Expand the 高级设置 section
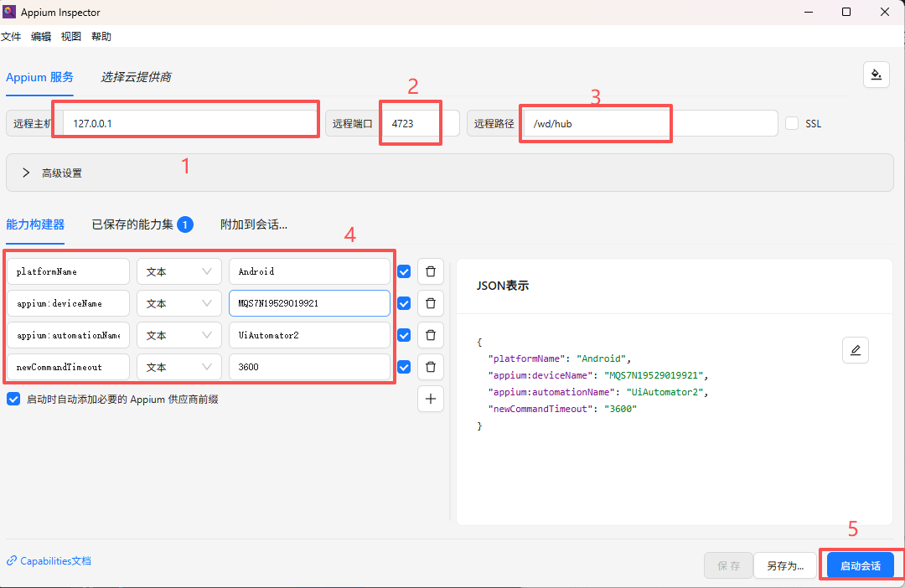 450,173
